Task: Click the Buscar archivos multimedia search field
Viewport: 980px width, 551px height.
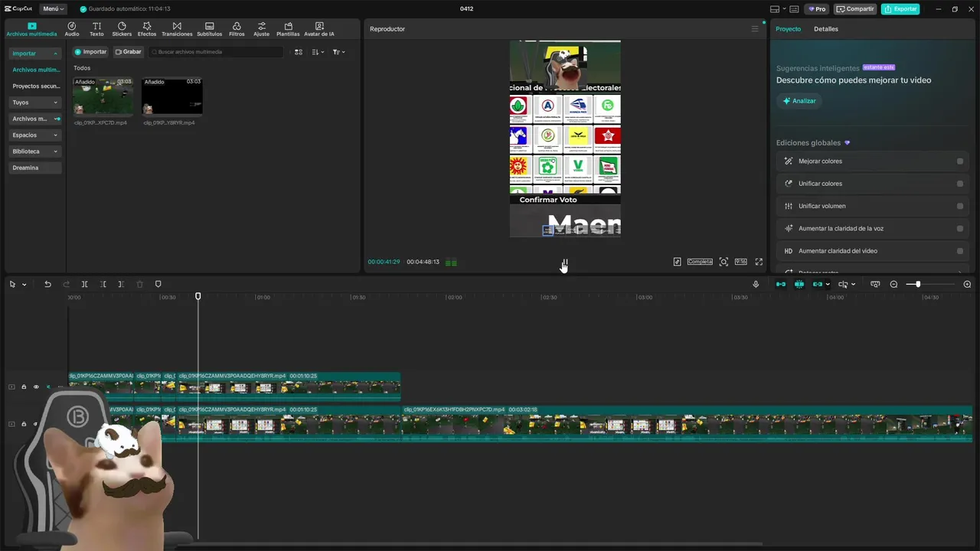Action: 216,52
